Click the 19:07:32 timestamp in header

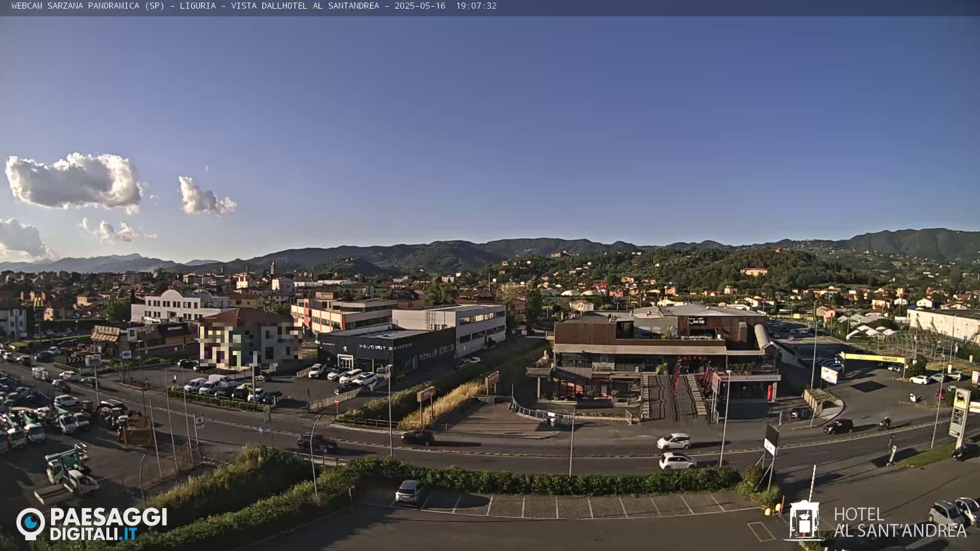[476, 6]
